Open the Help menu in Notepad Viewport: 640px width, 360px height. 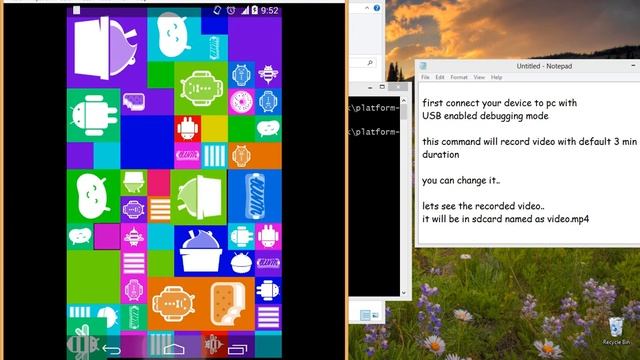pos(496,77)
